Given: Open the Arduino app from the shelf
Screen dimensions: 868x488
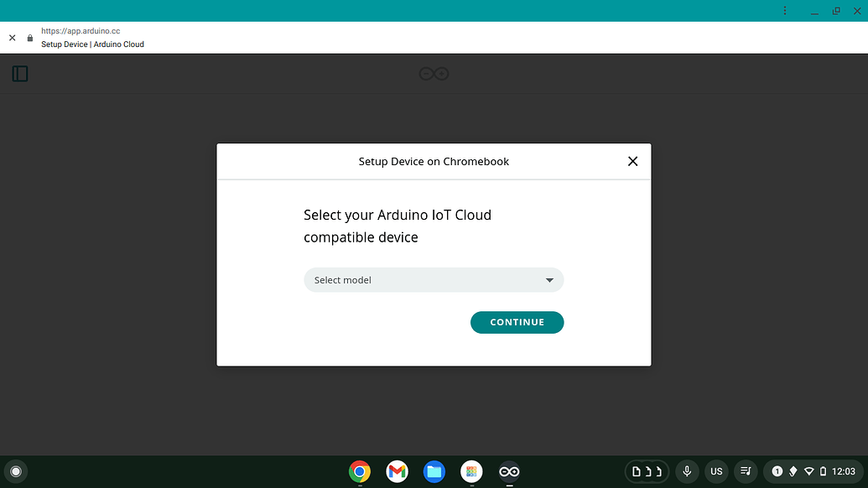Looking at the screenshot, I should pyautogui.click(x=509, y=471).
